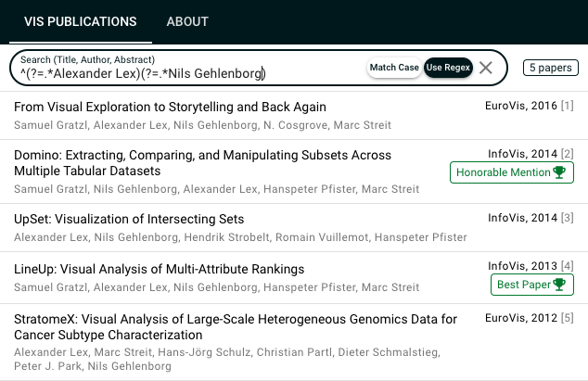Open paper From Visual Exploration to Storytelling
This screenshot has height=381, width=588.
pyautogui.click(x=170, y=108)
